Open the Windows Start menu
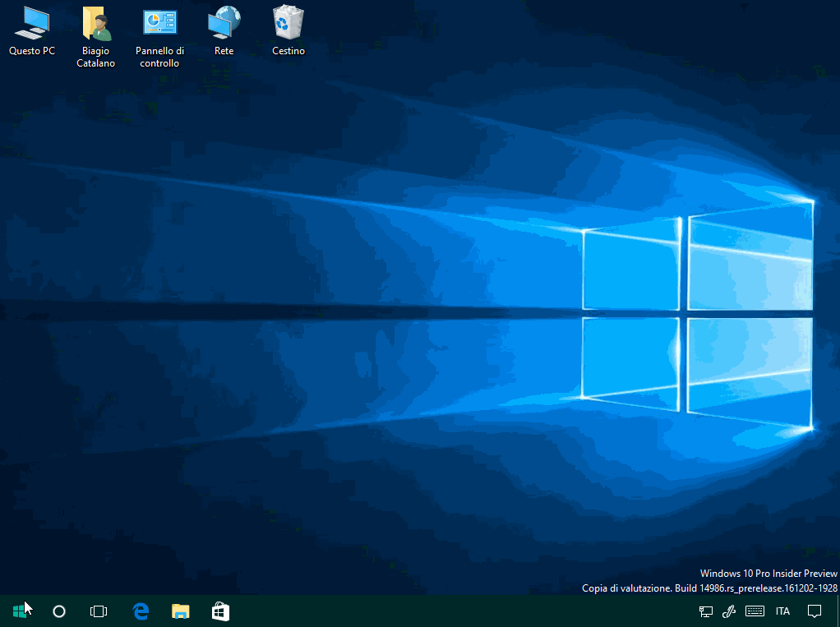Viewport: 840px width, 627px height. point(20,611)
